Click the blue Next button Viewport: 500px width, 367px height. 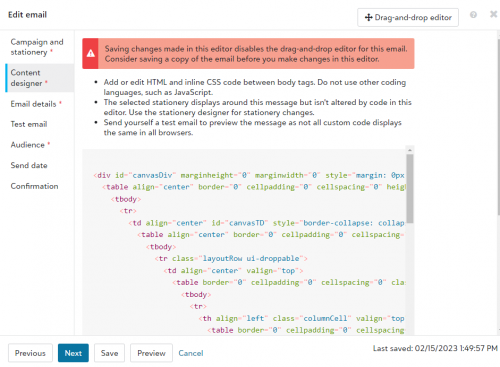click(x=73, y=353)
